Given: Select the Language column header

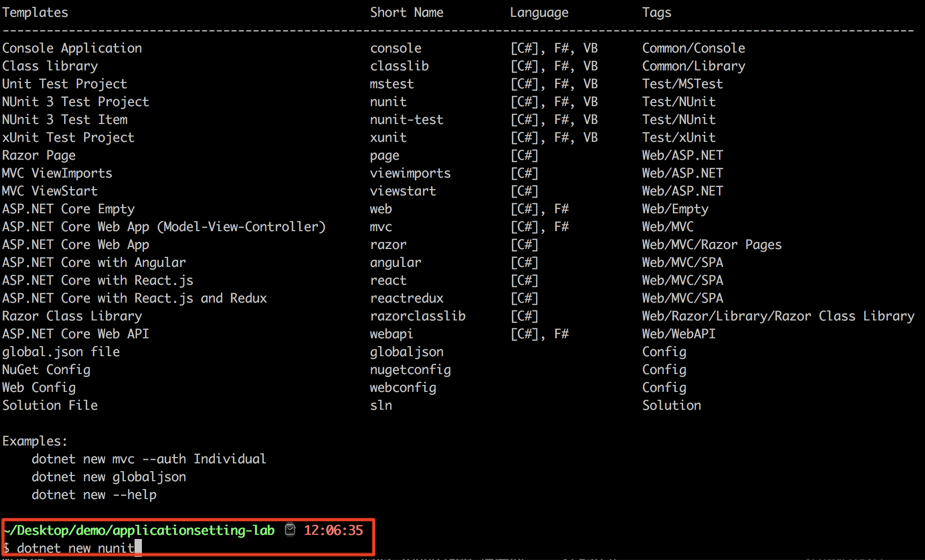Looking at the screenshot, I should click(539, 13).
